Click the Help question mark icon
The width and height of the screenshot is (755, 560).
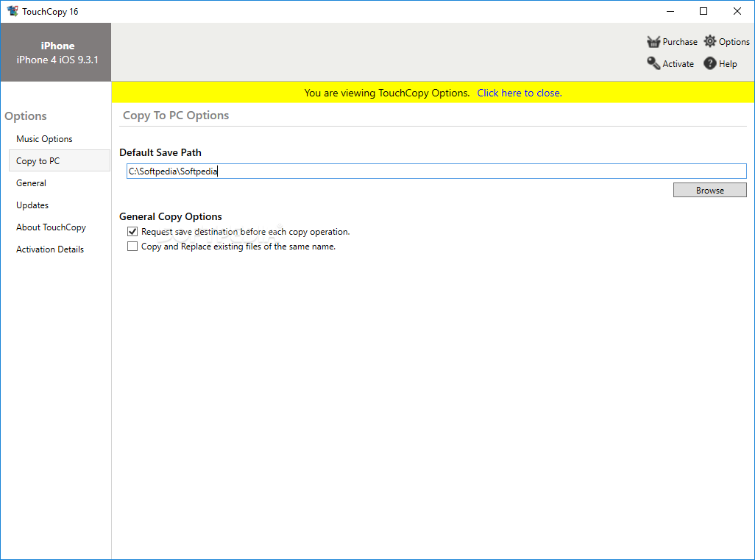click(x=709, y=63)
